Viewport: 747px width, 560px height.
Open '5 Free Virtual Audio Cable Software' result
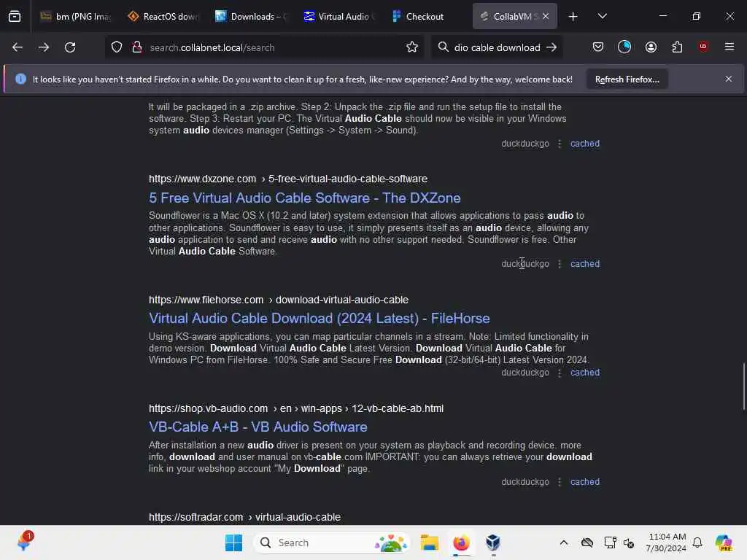click(304, 198)
